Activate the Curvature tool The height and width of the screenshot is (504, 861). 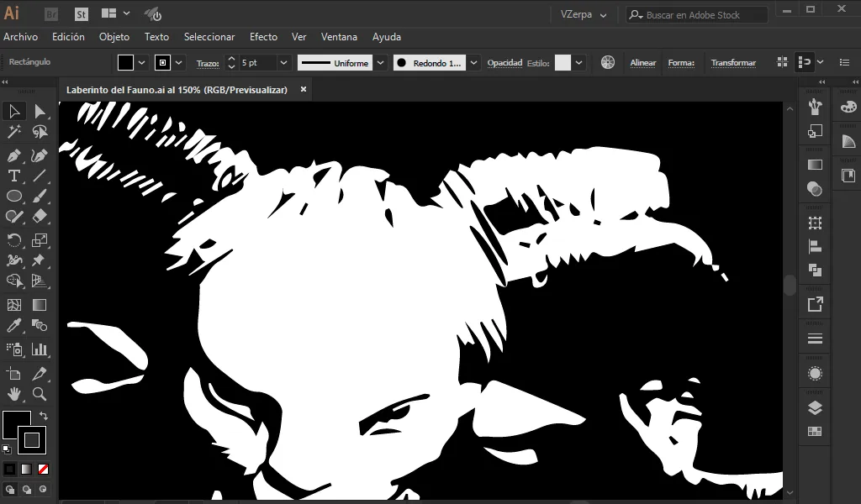coord(40,155)
